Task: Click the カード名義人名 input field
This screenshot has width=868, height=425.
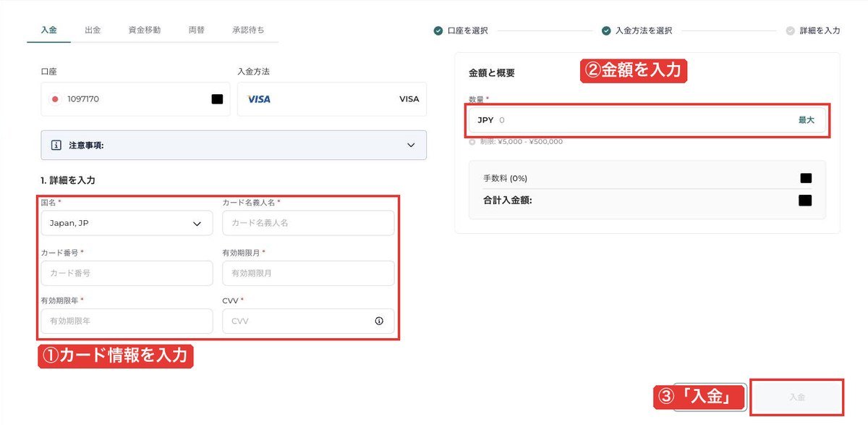Action: click(308, 223)
